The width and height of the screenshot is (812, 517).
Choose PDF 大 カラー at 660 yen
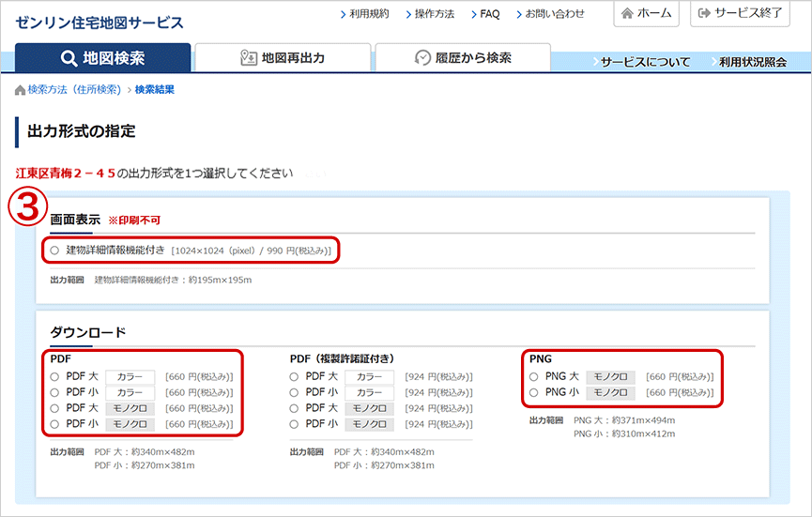pyautogui.click(x=54, y=376)
